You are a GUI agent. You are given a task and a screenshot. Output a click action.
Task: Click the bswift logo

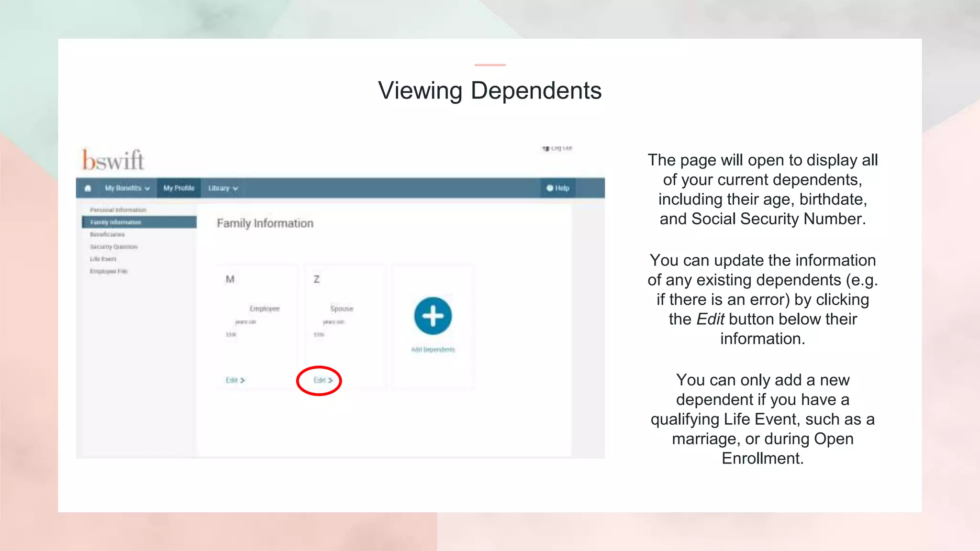(x=113, y=160)
